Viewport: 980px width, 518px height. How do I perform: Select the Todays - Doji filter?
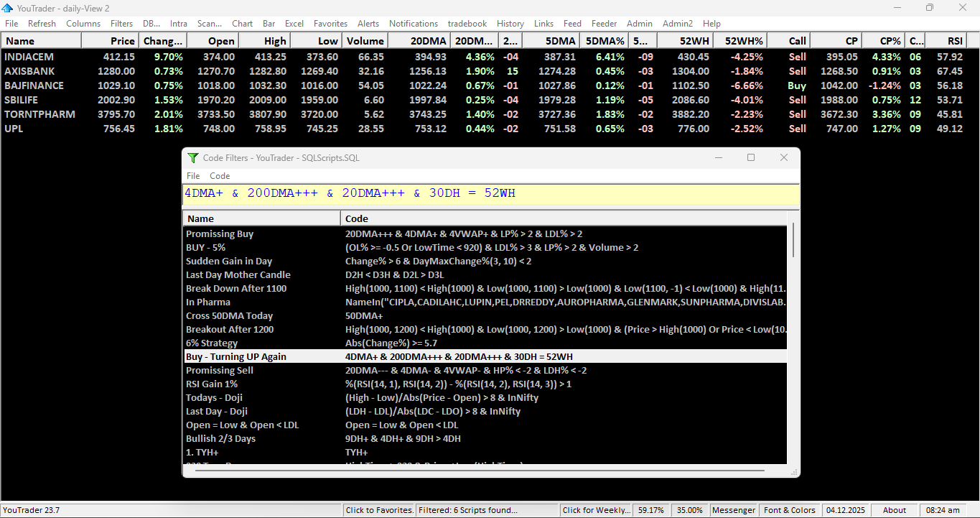pos(485,398)
